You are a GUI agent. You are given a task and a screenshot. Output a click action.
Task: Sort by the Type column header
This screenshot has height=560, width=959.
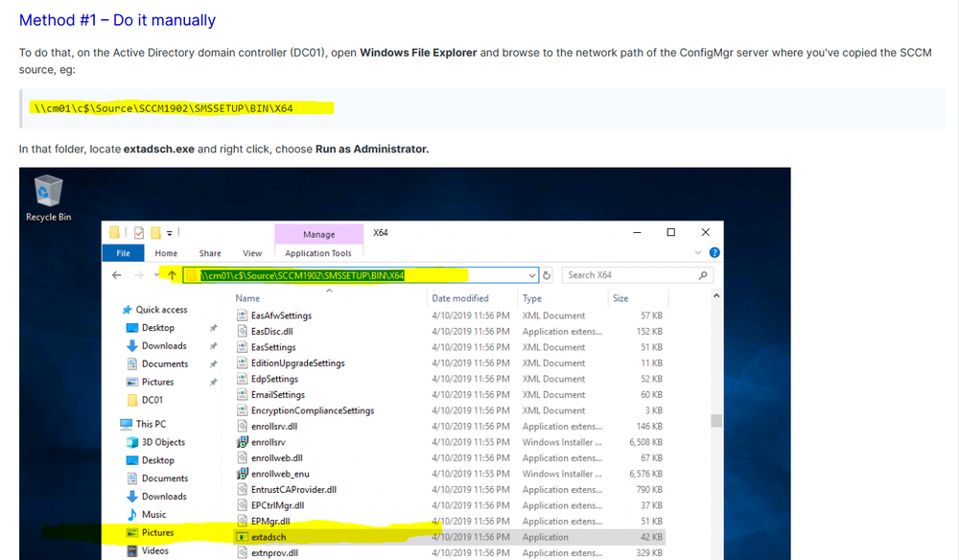tap(532, 298)
